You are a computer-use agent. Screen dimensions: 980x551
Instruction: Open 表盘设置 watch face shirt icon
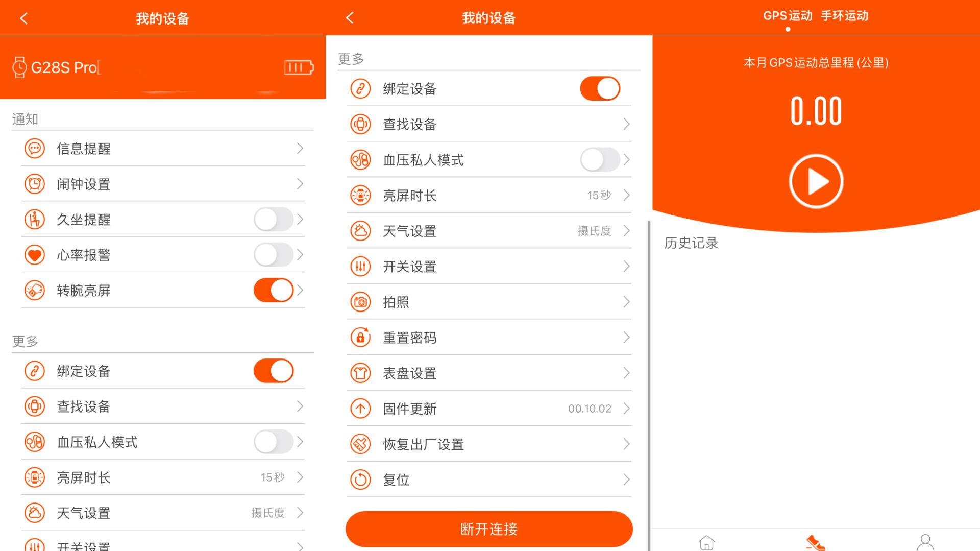pyautogui.click(x=360, y=373)
